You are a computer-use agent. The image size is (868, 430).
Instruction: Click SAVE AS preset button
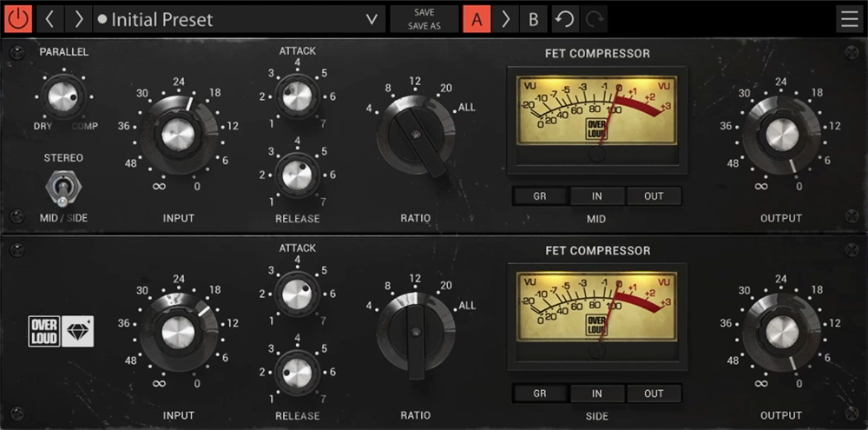(424, 26)
